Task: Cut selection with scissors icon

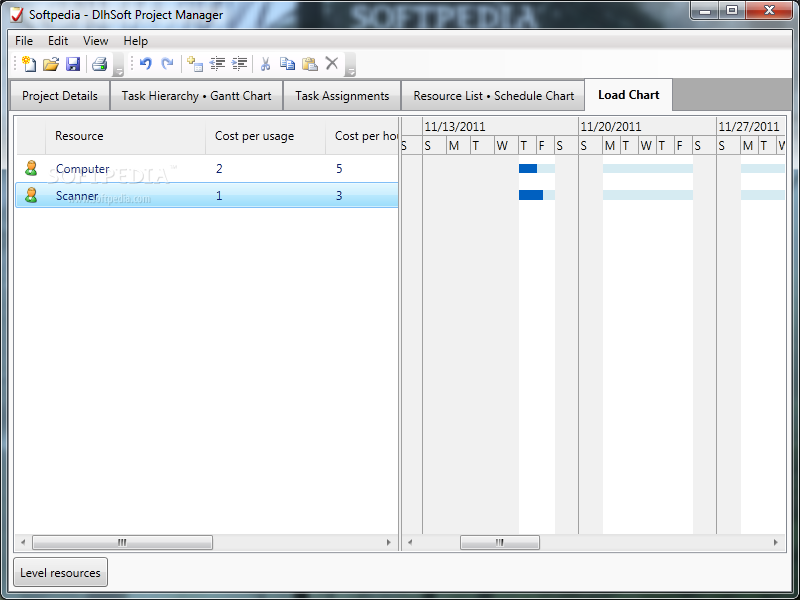Action: 265,64
